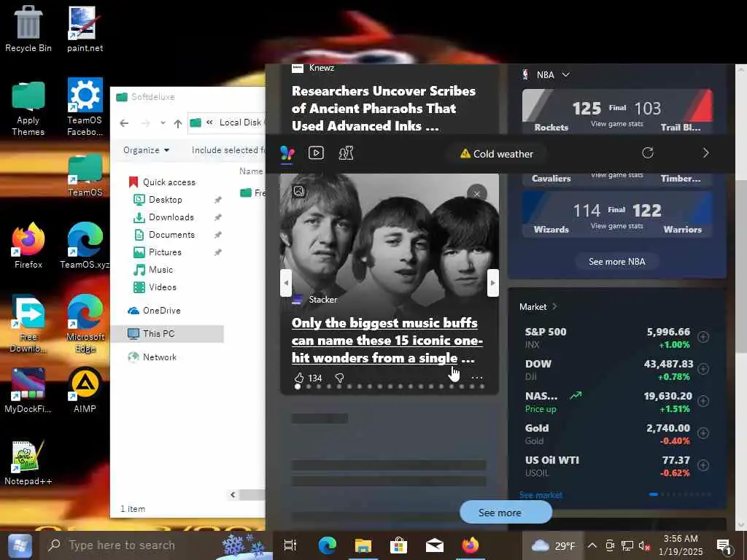This screenshot has width=747, height=560.
Task: Click the taskbar search box
Action: (x=156, y=545)
